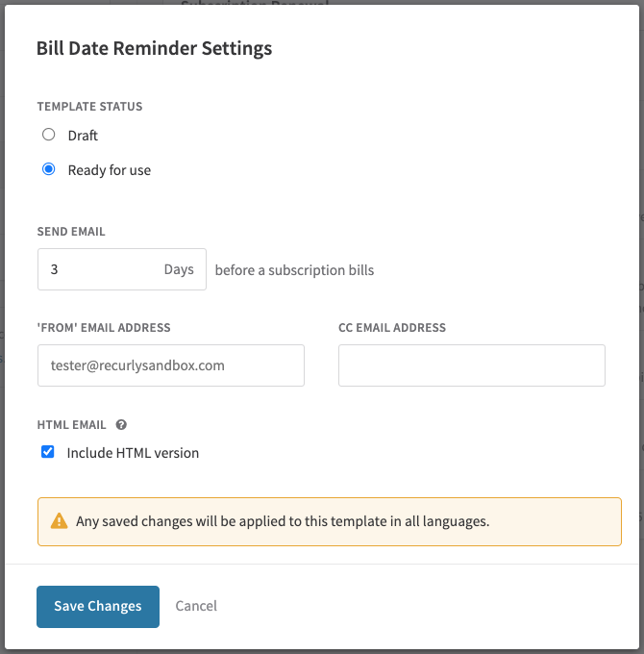Click the "Ready for use" label text

(x=110, y=170)
